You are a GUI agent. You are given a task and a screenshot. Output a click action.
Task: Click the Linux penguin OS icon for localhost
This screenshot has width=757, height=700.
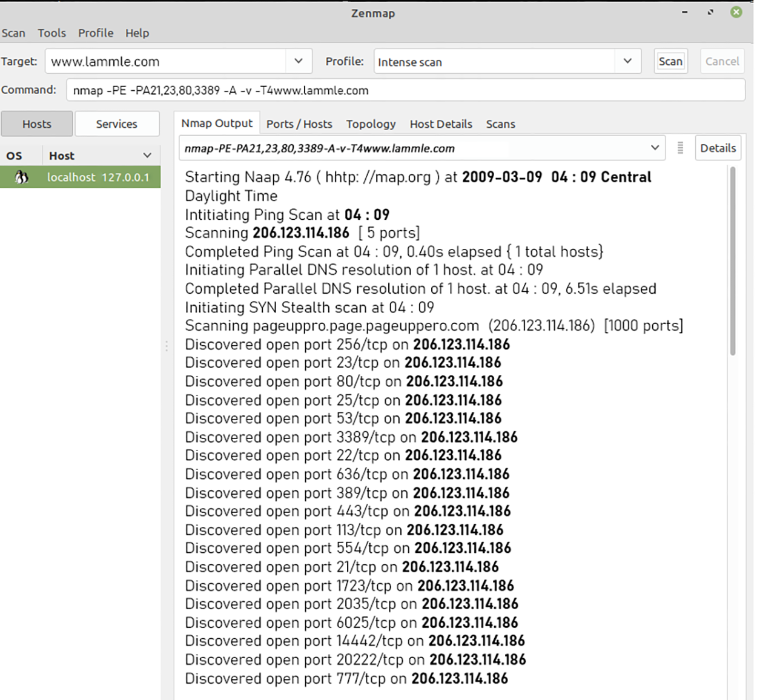coord(22,177)
